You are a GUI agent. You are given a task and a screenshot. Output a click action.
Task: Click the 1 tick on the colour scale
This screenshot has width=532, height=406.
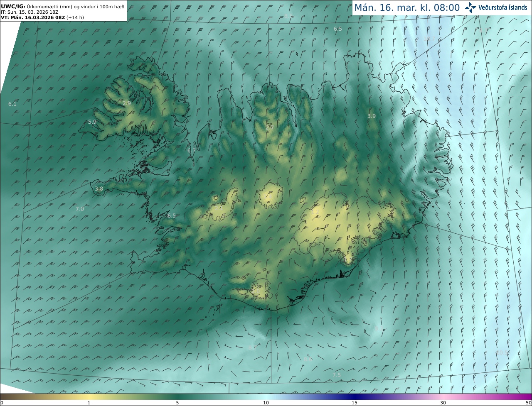[x=89, y=403]
